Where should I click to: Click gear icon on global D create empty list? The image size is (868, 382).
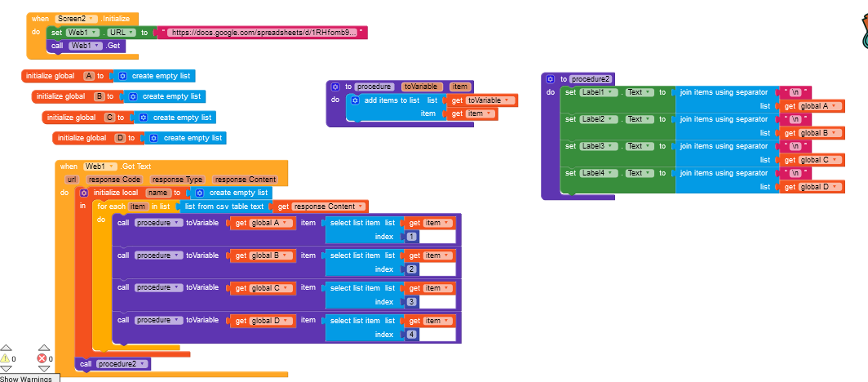click(154, 138)
